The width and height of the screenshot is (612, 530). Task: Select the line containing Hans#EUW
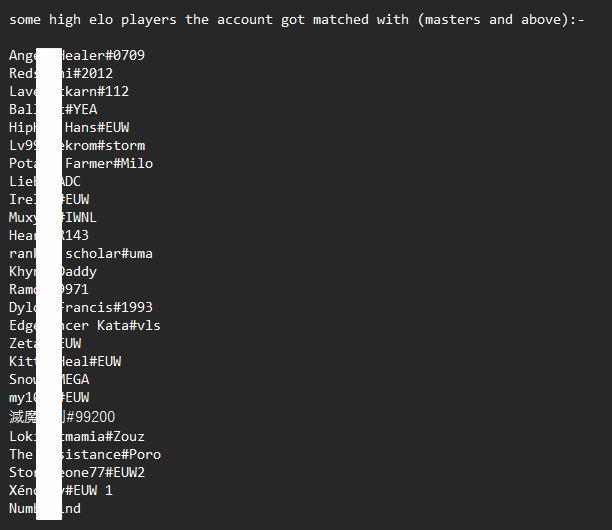(x=69, y=127)
